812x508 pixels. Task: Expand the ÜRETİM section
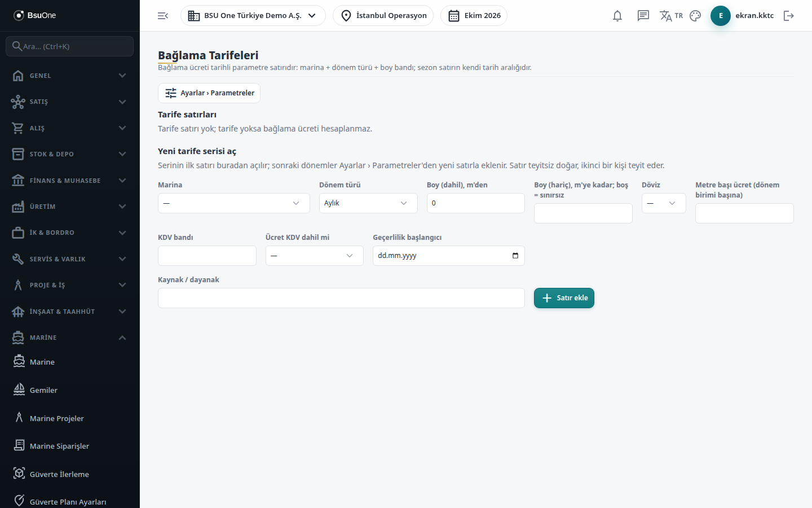click(70, 207)
